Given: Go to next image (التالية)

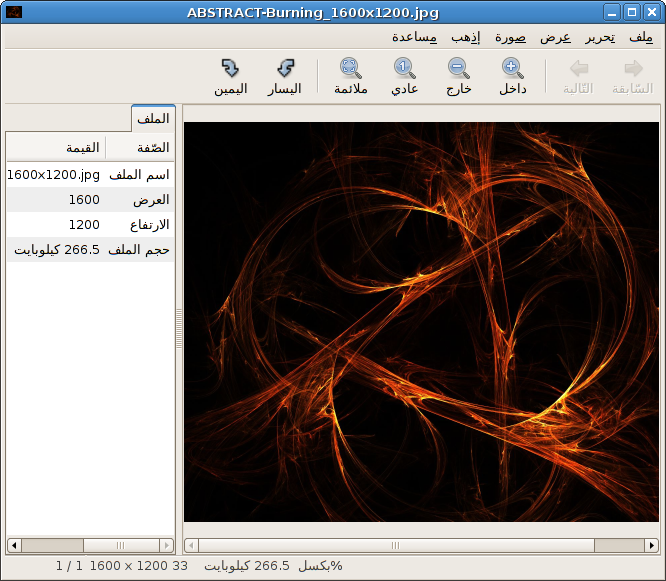Looking at the screenshot, I should (x=578, y=76).
